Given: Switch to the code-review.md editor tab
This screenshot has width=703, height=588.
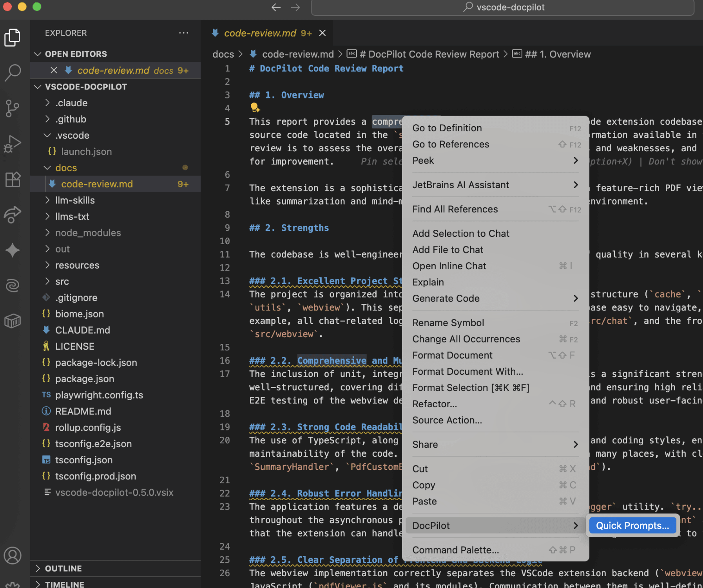Looking at the screenshot, I should [260, 33].
